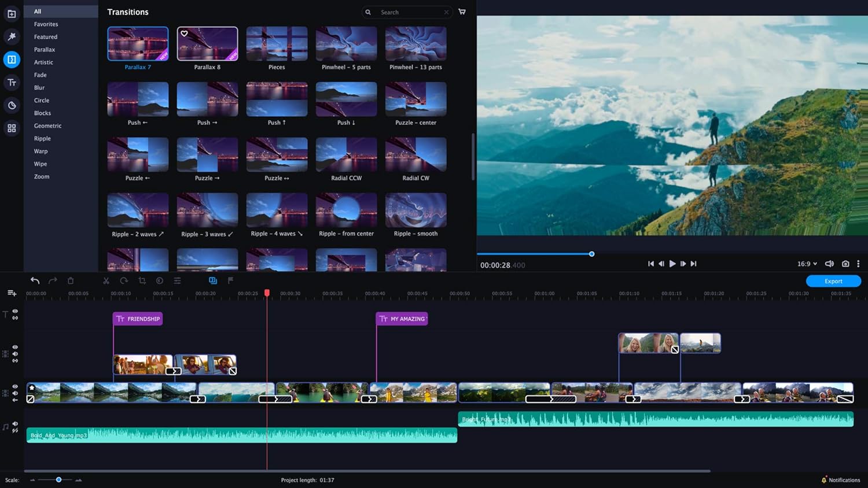Click the scissors Split icon
Image resolution: width=868 pixels, height=488 pixels.
[106, 280]
